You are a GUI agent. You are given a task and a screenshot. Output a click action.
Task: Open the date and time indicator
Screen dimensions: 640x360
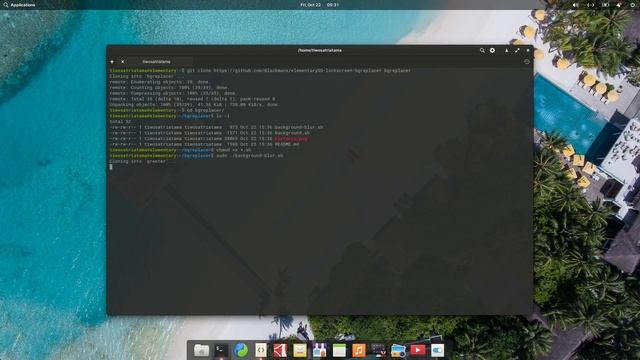320,5
